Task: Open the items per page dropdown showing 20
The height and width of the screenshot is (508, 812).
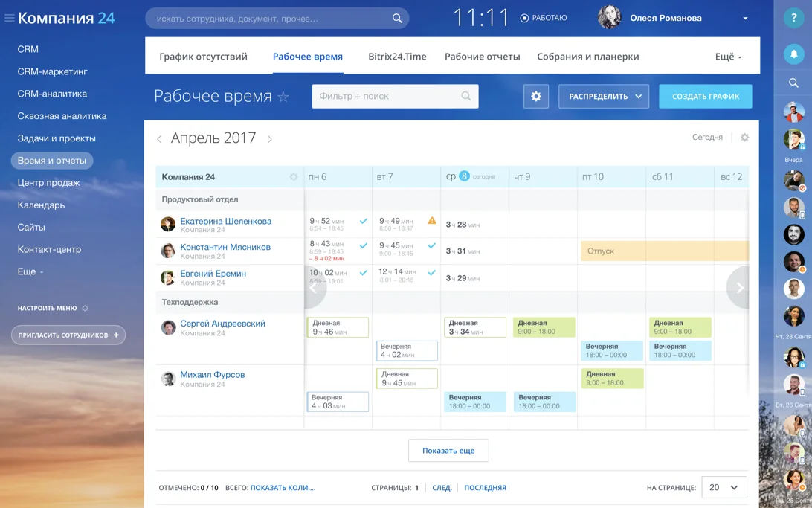Action: point(724,487)
